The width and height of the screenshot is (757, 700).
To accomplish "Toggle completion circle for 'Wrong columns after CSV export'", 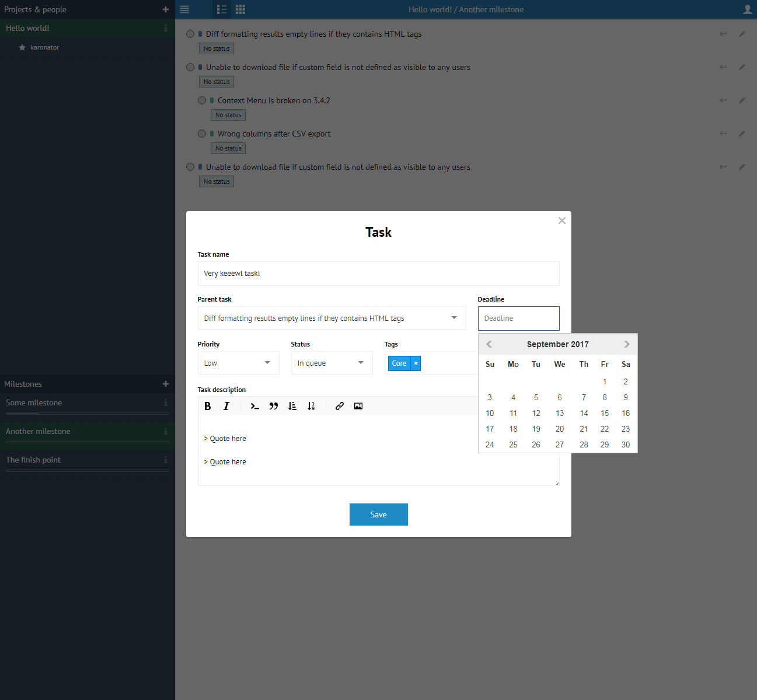I will point(202,134).
